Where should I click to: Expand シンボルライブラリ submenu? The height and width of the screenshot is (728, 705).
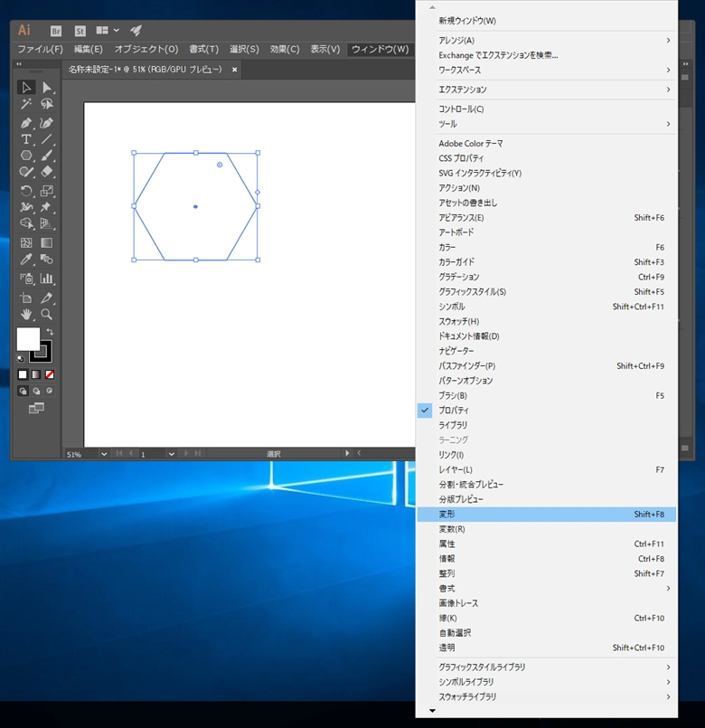(546, 682)
